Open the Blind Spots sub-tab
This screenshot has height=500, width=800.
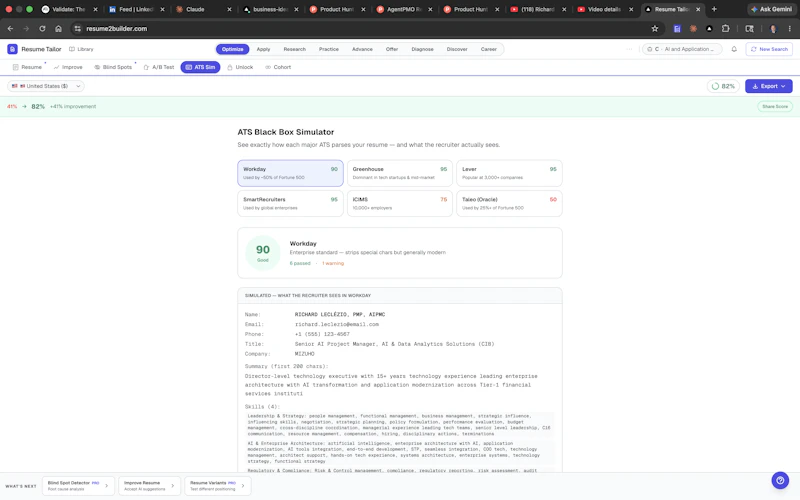[113, 67]
